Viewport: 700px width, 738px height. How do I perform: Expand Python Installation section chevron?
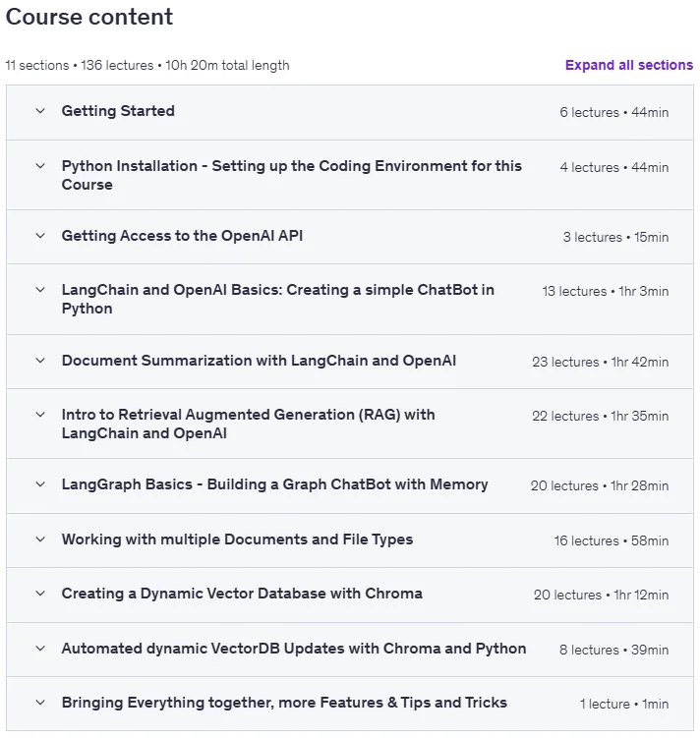click(x=40, y=166)
